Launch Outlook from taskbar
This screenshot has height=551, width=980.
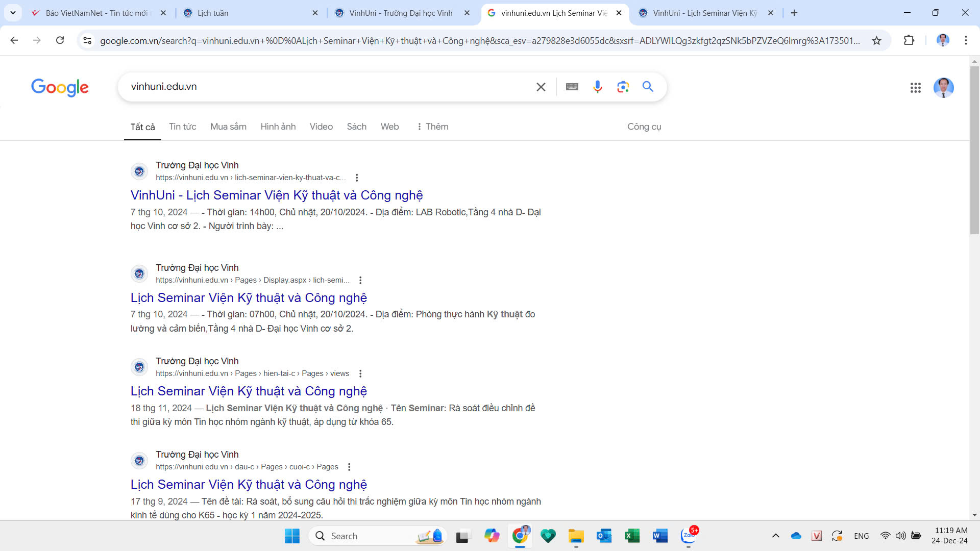[x=604, y=536]
